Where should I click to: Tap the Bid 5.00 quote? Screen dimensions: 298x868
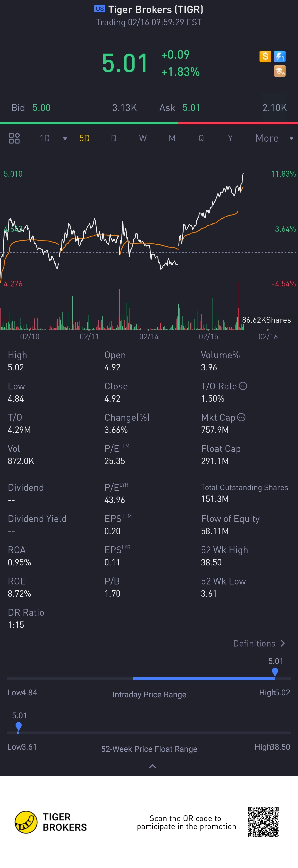[41, 108]
